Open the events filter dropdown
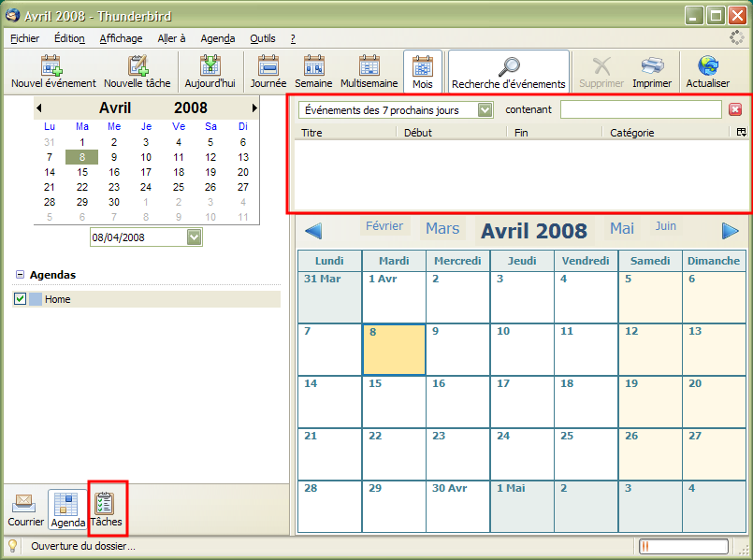753x560 pixels. pos(485,110)
